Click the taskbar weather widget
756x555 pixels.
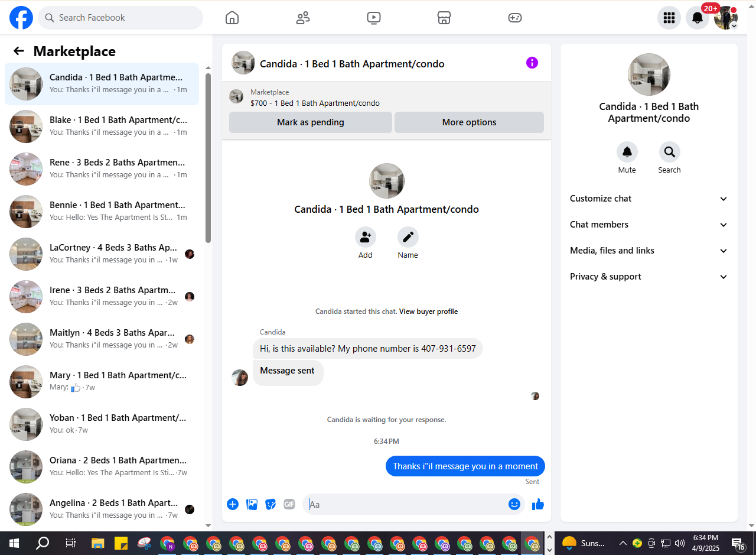(x=584, y=543)
